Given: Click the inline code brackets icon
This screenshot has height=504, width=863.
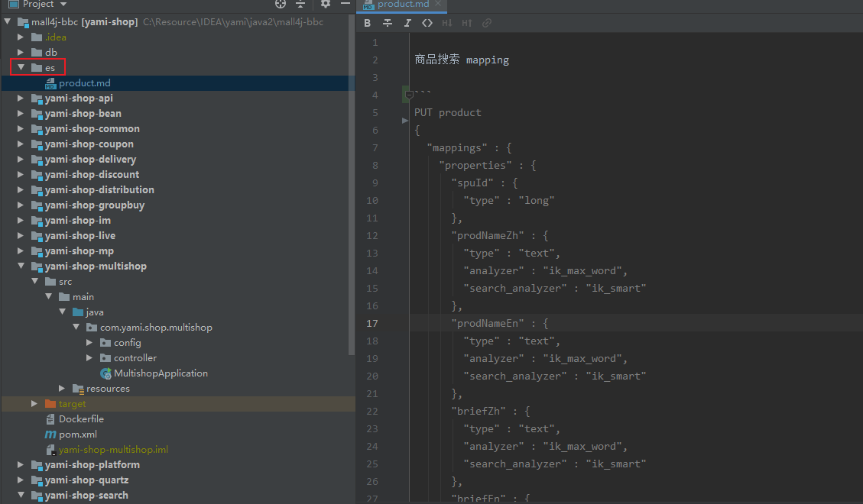Looking at the screenshot, I should click(427, 23).
